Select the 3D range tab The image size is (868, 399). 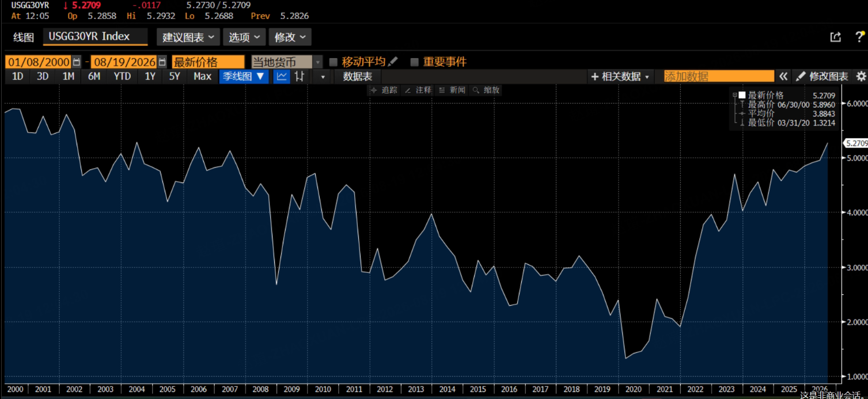coord(43,77)
